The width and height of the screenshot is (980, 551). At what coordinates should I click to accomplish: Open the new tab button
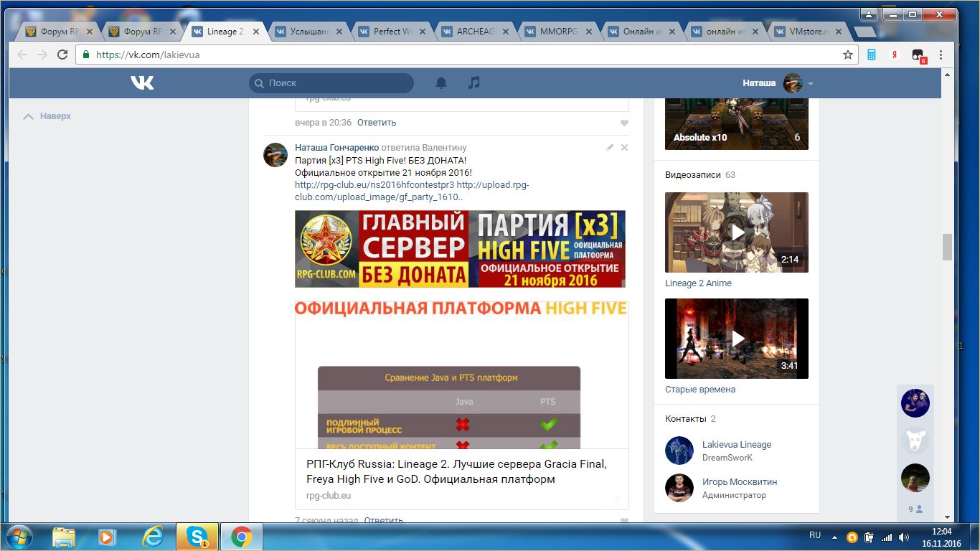tap(866, 32)
